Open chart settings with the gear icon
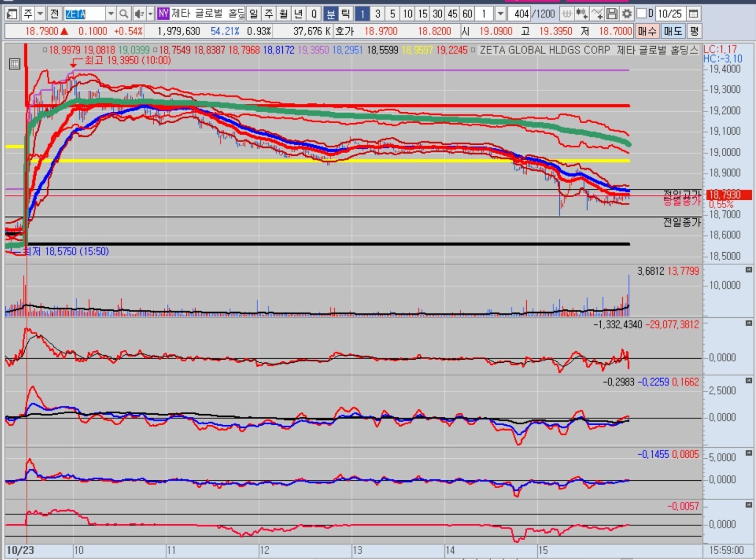 [626, 14]
